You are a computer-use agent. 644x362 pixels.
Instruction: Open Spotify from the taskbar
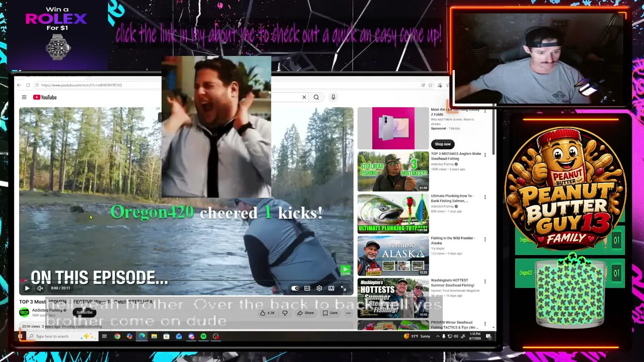pos(203,336)
